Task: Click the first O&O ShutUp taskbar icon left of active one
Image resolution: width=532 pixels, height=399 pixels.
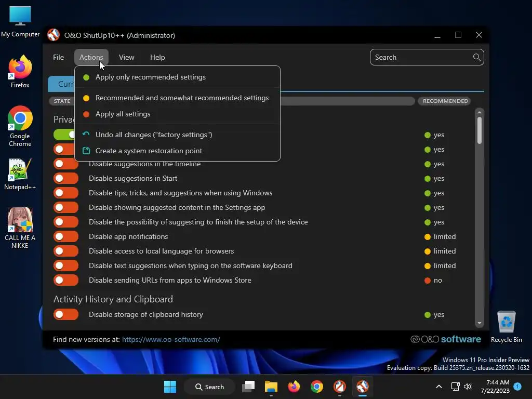Action: [x=340, y=387]
